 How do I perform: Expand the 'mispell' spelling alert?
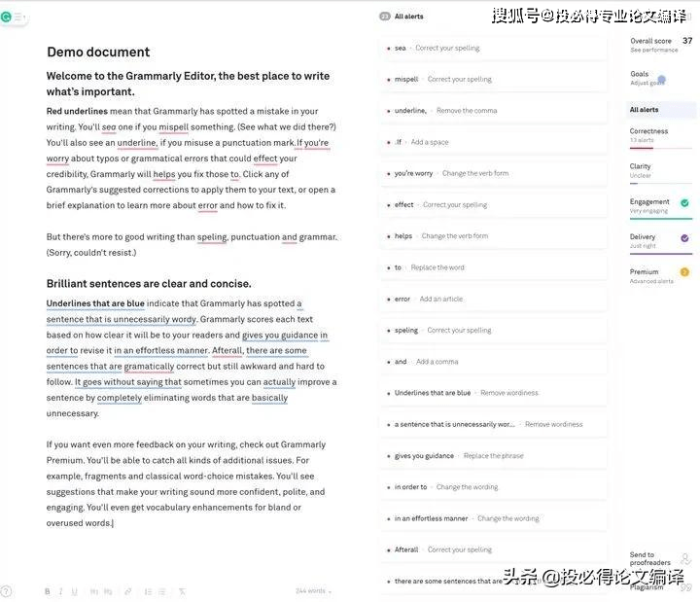494,79
